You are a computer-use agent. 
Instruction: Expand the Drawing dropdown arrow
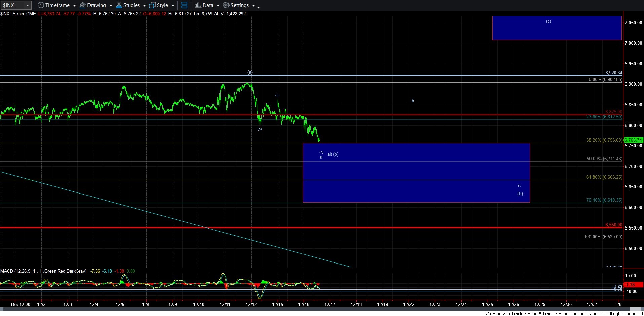click(x=111, y=6)
